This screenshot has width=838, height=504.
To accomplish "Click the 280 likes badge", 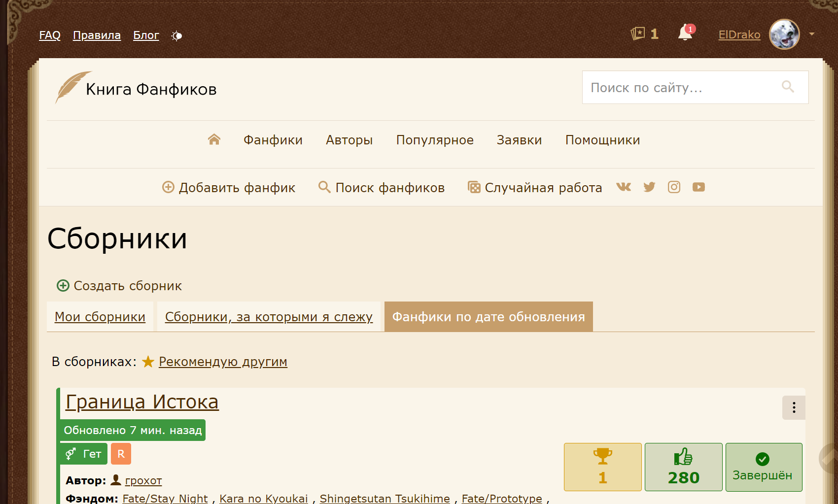I will [683, 467].
